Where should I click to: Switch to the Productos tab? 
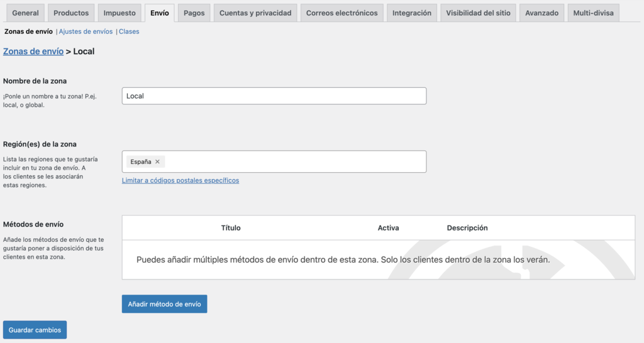[71, 13]
